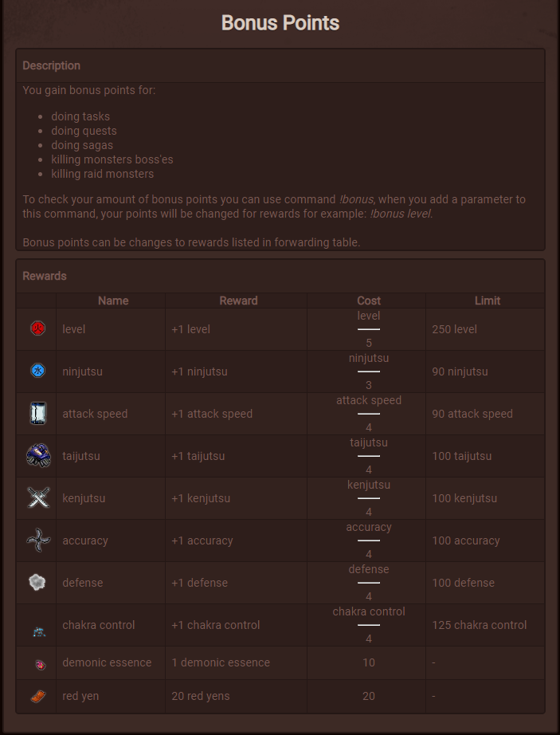This screenshot has height=735, width=560.
Task: Select the attack speed scroll icon
Action: [38, 413]
